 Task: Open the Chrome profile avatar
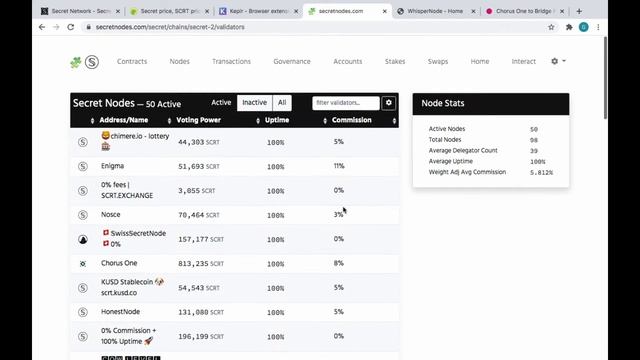click(x=584, y=27)
